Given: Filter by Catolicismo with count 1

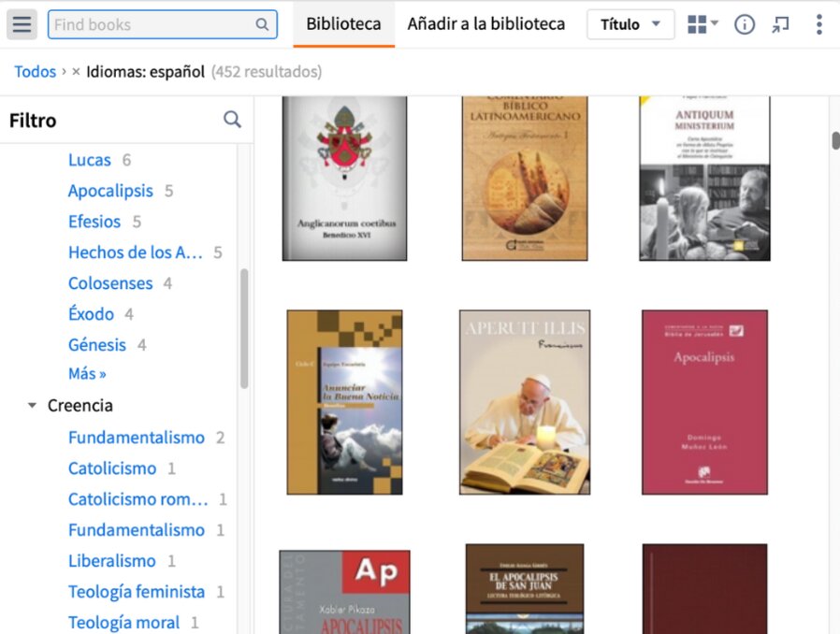Looking at the screenshot, I should coord(112,468).
